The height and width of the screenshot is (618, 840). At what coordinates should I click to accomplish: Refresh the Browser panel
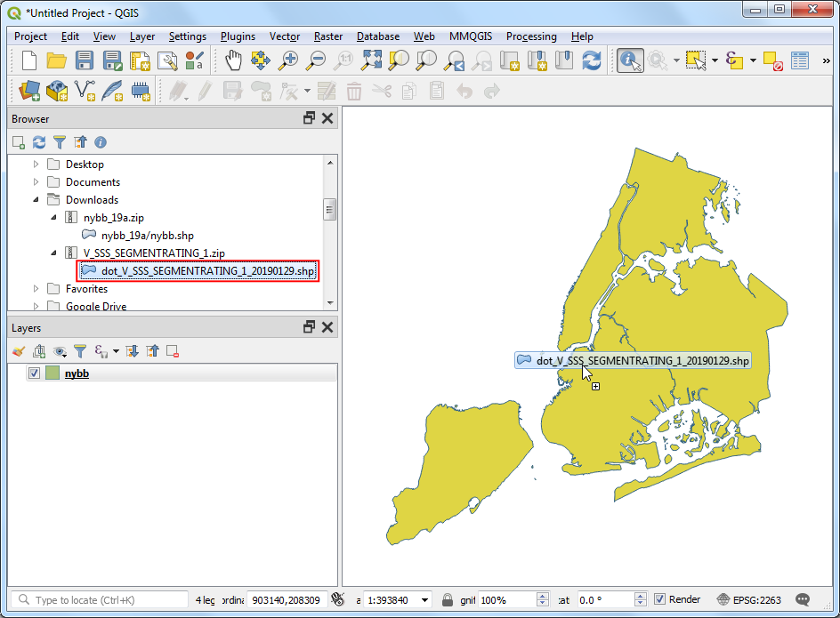tap(38, 142)
